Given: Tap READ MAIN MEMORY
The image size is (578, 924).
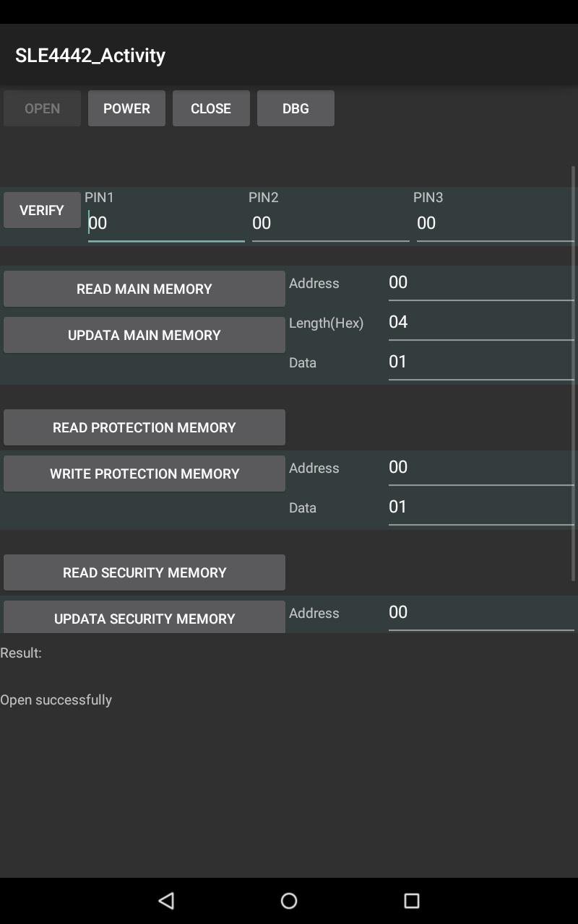Looking at the screenshot, I should click(x=144, y=288).
